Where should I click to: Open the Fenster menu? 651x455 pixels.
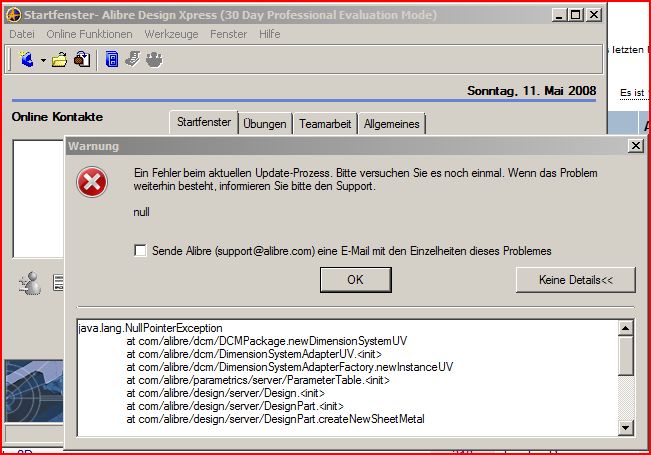[x=228, y=34]
